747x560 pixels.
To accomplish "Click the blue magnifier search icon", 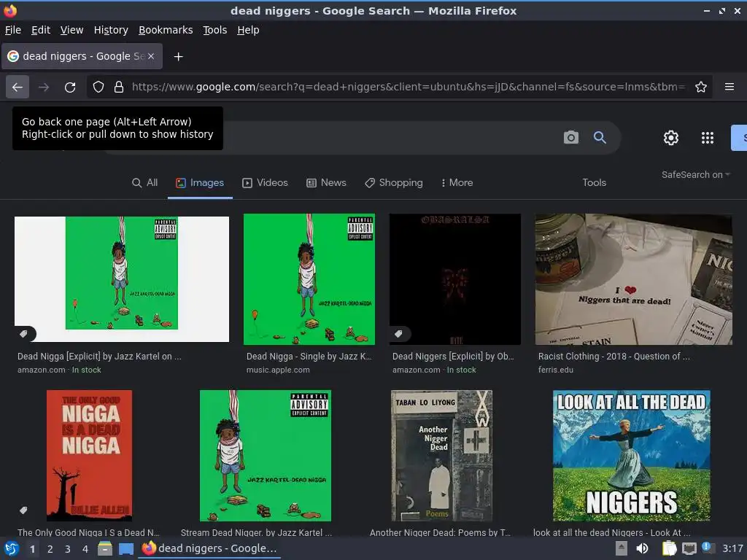I will 600,138.
